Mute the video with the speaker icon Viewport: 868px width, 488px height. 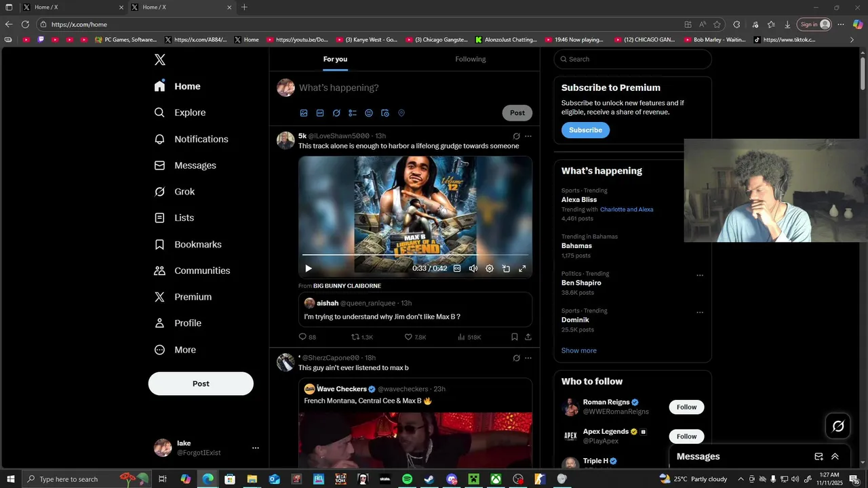tap(473, 268)
